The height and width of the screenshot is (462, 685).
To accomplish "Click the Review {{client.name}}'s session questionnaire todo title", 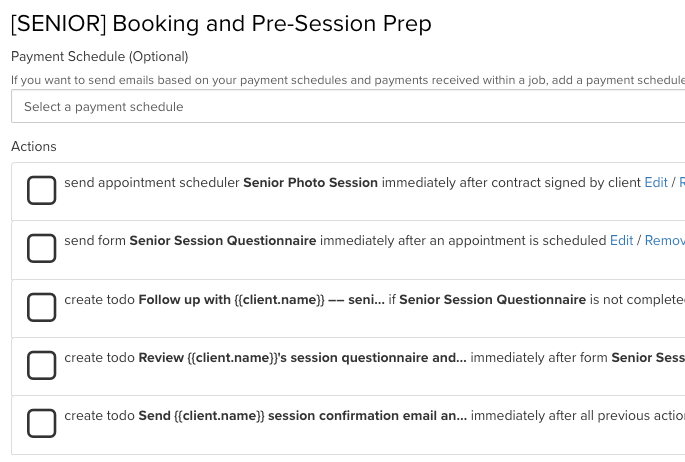I will (302, 357).
